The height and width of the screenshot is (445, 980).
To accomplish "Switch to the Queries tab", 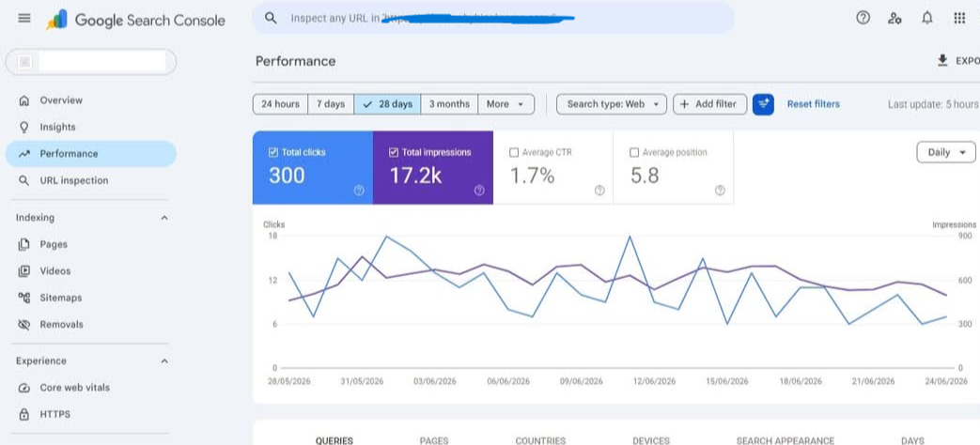I will tap(334, 440).
